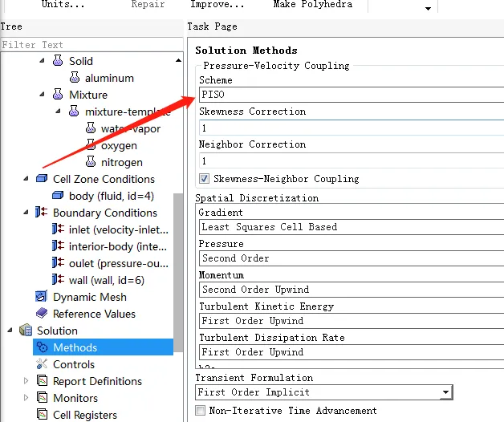Image resolution: width=504 pixels, height=422 pixels.
Task: Click the tree scrollbar up arrow
Action: 178,60
